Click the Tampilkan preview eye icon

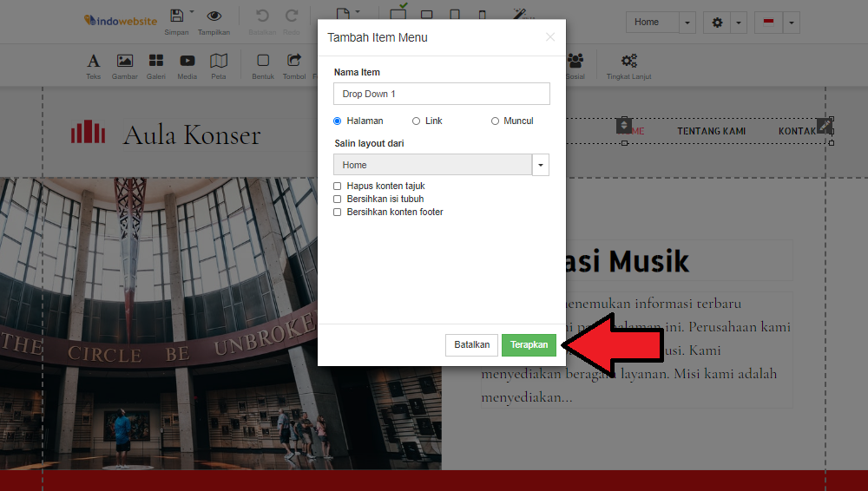point(214,16)
